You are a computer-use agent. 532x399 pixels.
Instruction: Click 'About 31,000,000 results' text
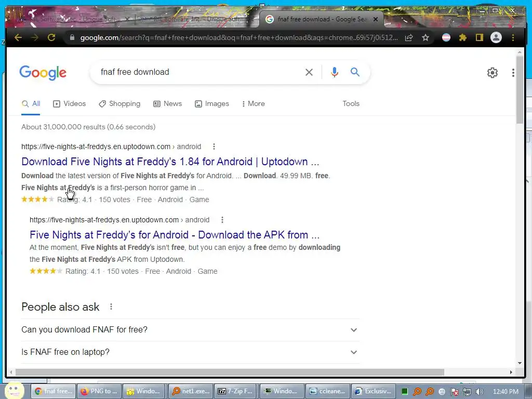63,127
